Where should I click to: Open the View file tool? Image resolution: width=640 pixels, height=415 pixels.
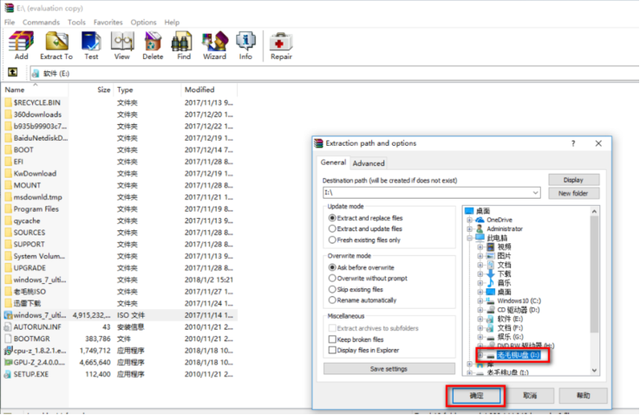click(x=122, y=41)
